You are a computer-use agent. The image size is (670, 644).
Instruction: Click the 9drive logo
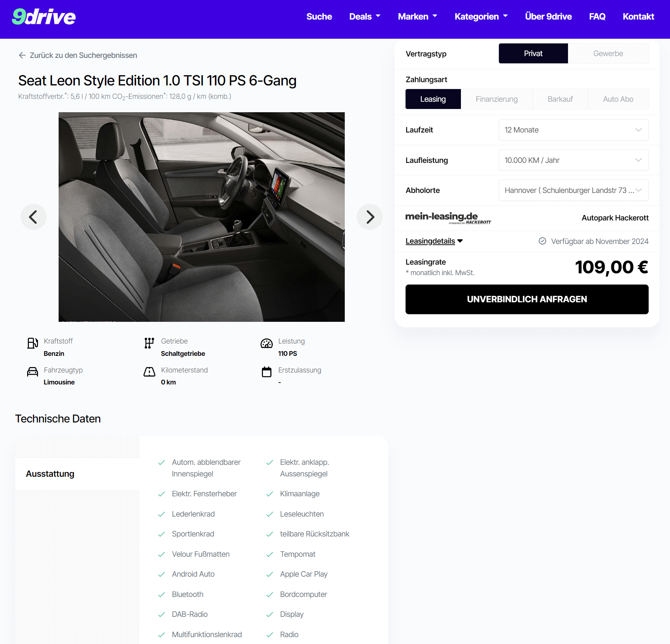[44, 17]
